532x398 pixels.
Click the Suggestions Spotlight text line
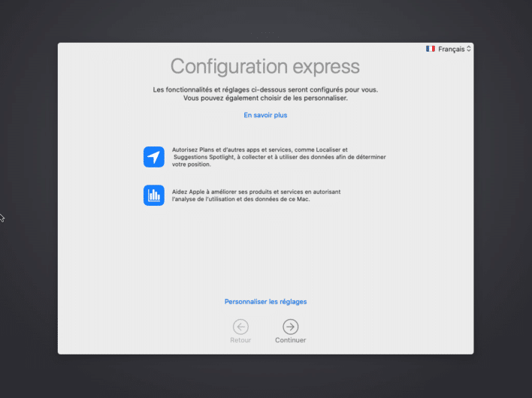pyautogui.click(x=278, y=157)
